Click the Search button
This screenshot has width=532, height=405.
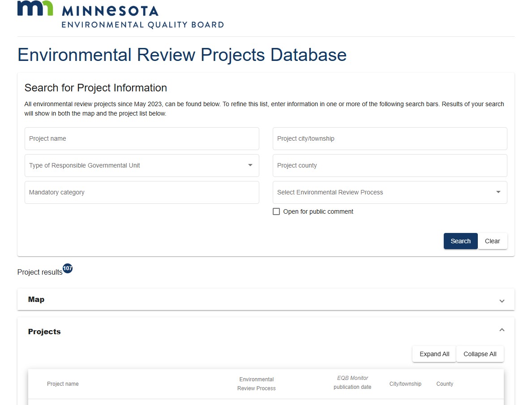460,241
